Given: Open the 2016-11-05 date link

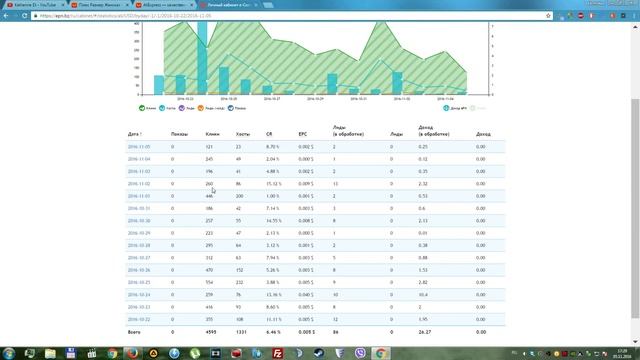Looking at the screenshot, I should (x=139, y=147).
